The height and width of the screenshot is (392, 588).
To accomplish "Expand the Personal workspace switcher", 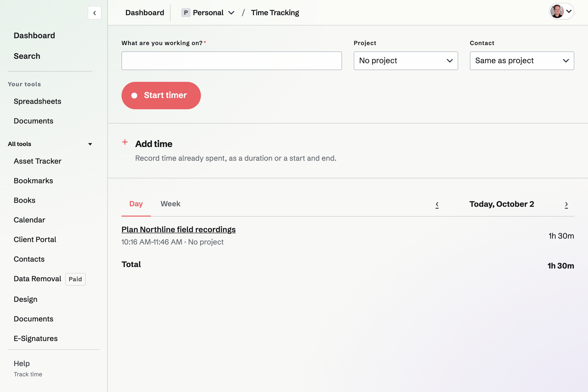I will [208, 12].
